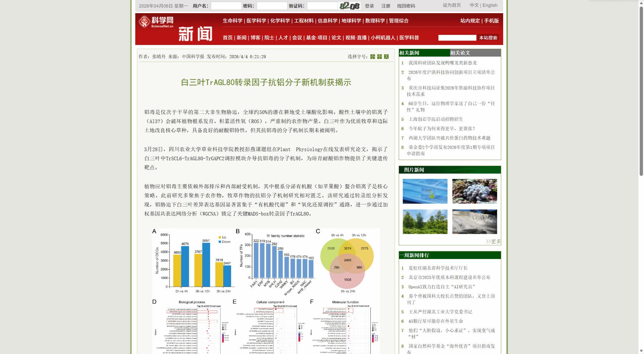Switch to the 相关新闻 tab

coord(409,53)
